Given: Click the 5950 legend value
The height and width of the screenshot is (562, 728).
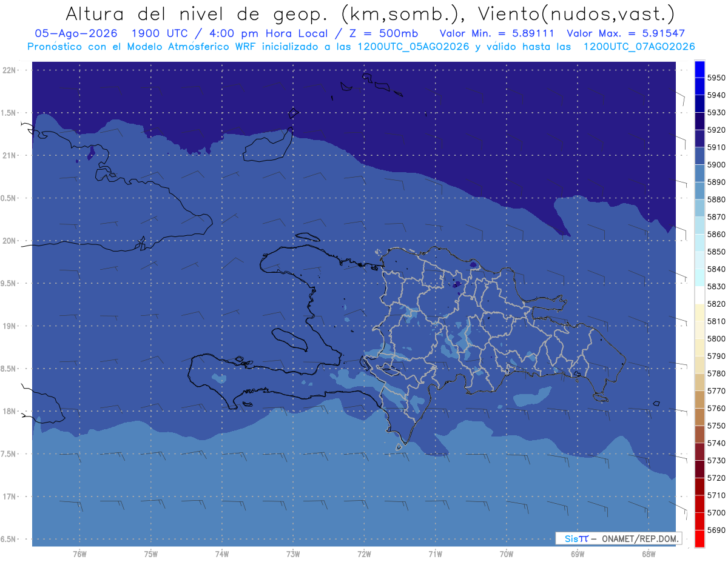Looking at the screenshot, I should tap(716, 78).
